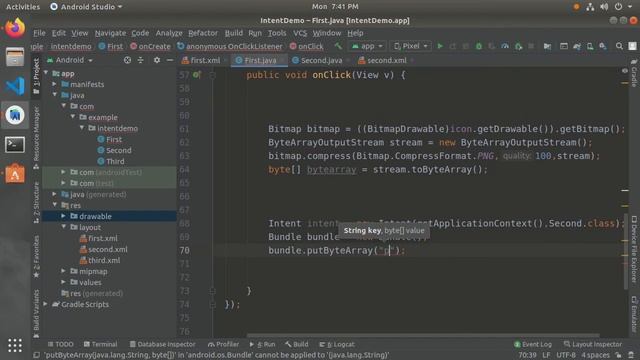Click the UTF-8 encoding in status bar
Screen dimensions: 640x360
point(566,355)
